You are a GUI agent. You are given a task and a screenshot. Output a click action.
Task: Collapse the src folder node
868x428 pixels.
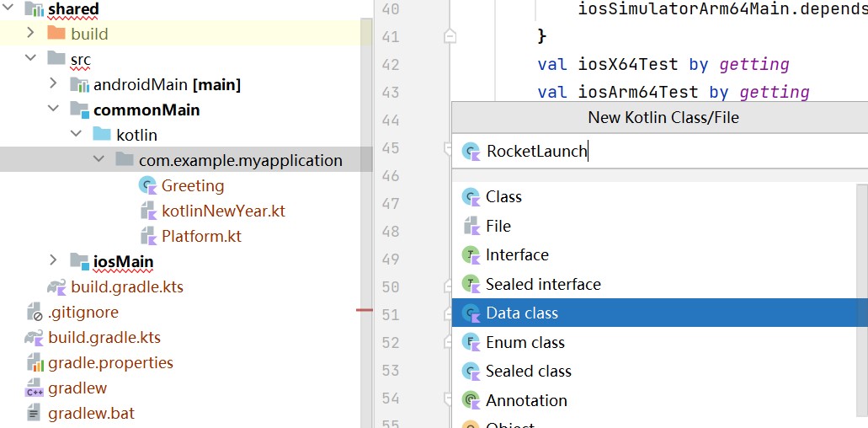coord(30,57)
